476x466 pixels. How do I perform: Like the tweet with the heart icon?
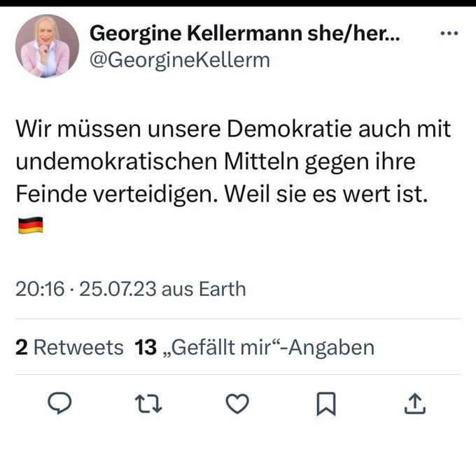click(x=238, y=403)
